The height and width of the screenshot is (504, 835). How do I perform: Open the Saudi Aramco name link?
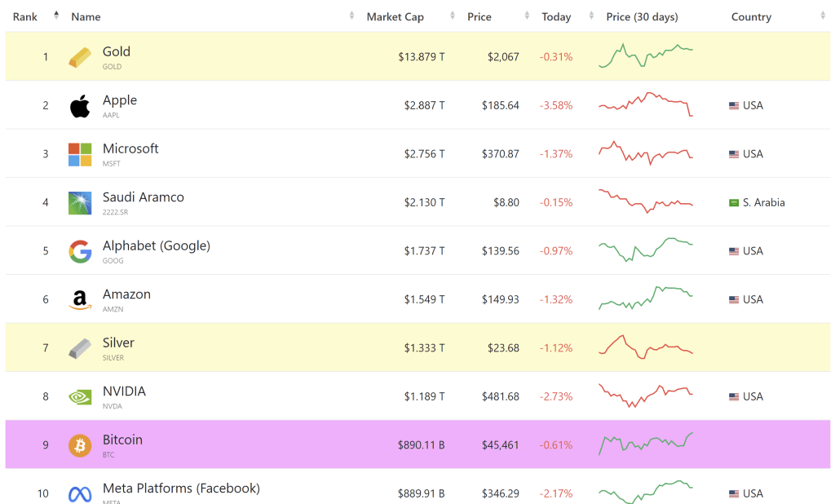click(143, 197)
